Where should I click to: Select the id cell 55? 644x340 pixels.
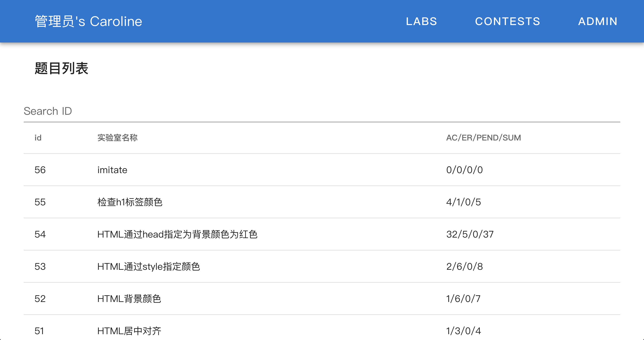(x=40, y=202)
